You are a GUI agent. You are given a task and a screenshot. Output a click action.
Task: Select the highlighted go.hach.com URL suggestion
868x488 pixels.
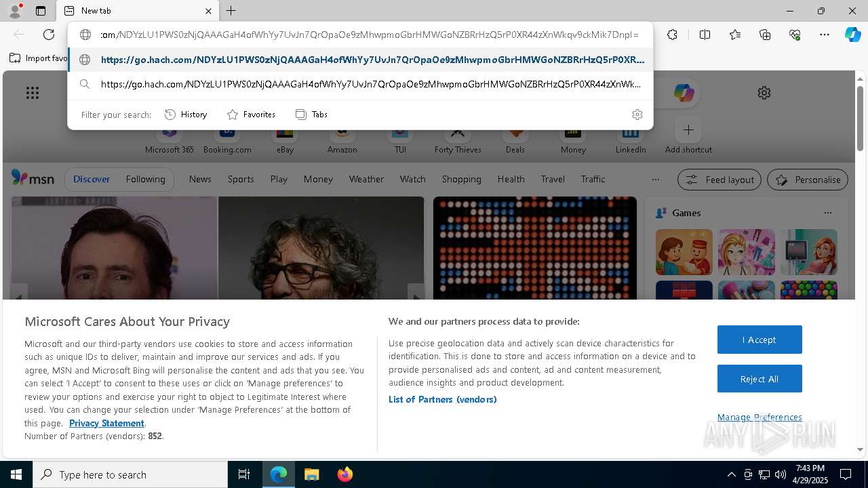(x=360, y=60)
